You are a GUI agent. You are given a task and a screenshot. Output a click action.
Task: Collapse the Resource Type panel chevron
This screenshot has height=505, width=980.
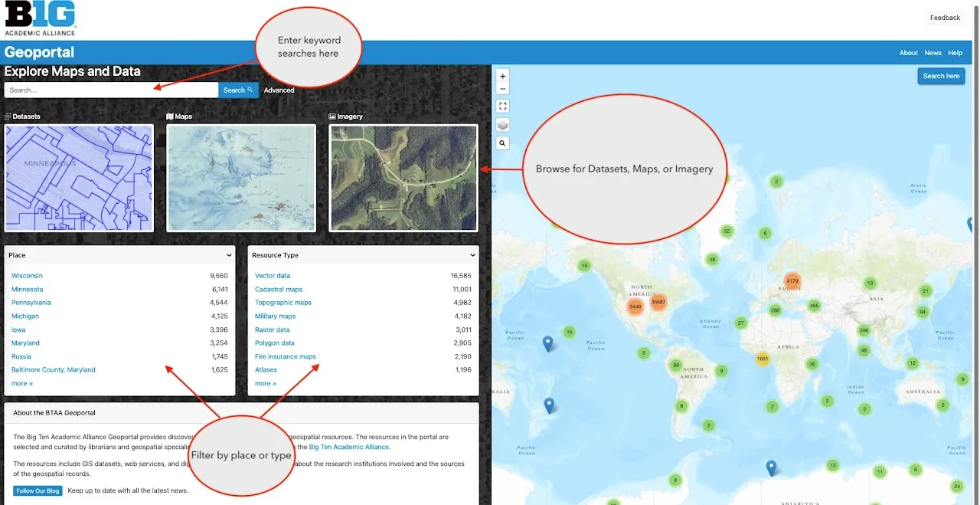point(472,255)
